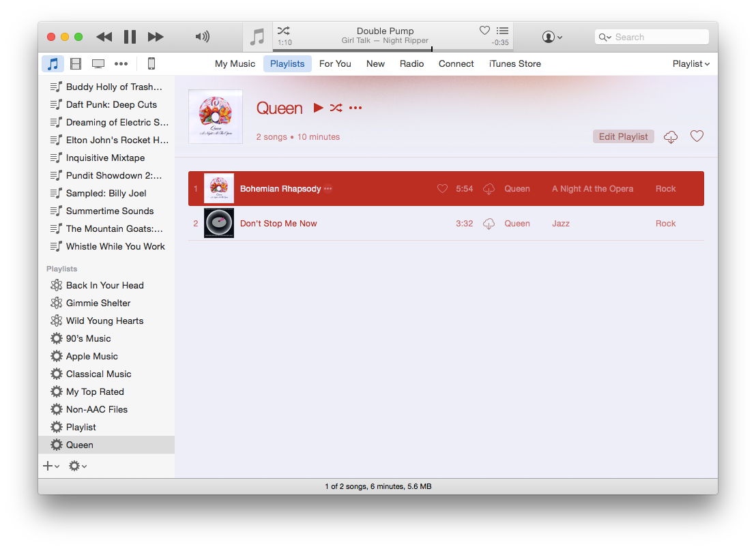Open the Up Next list icon
The width and height of the screenshot is (756, 549).
click(502, 31)
